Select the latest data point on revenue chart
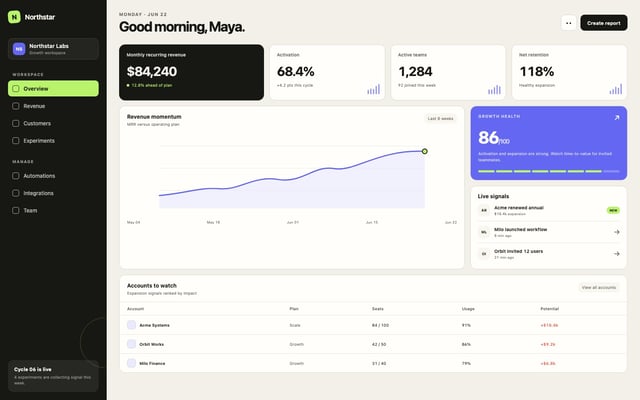Screen dimensions: 640x400 (x=424, y=151)
